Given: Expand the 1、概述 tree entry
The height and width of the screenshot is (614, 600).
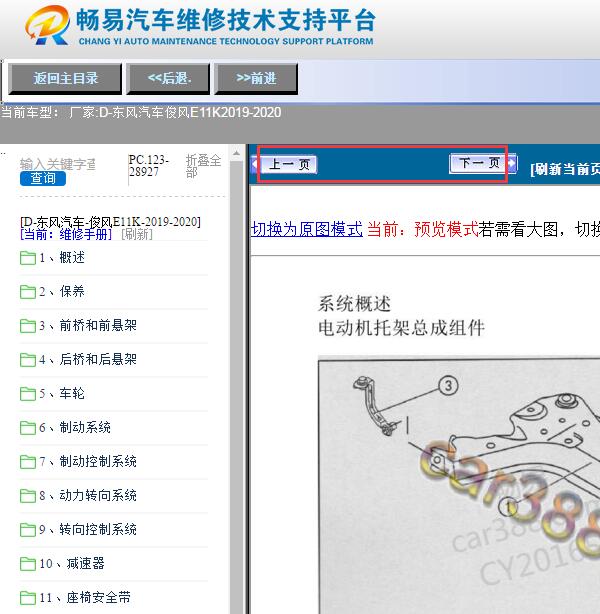Looking at the screenshot, I should [x=62, y=258].
